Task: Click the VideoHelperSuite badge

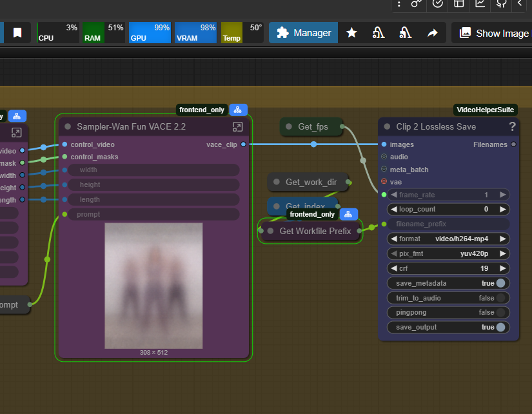Action: [x=485, y=110]
